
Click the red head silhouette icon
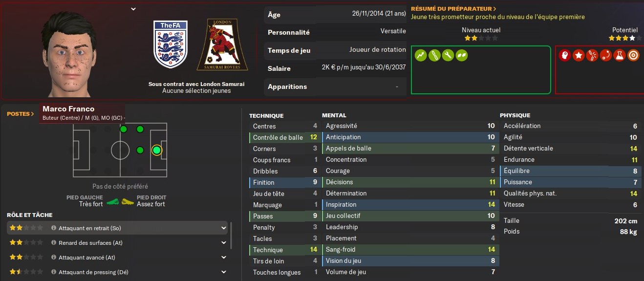tap(565, 56)
